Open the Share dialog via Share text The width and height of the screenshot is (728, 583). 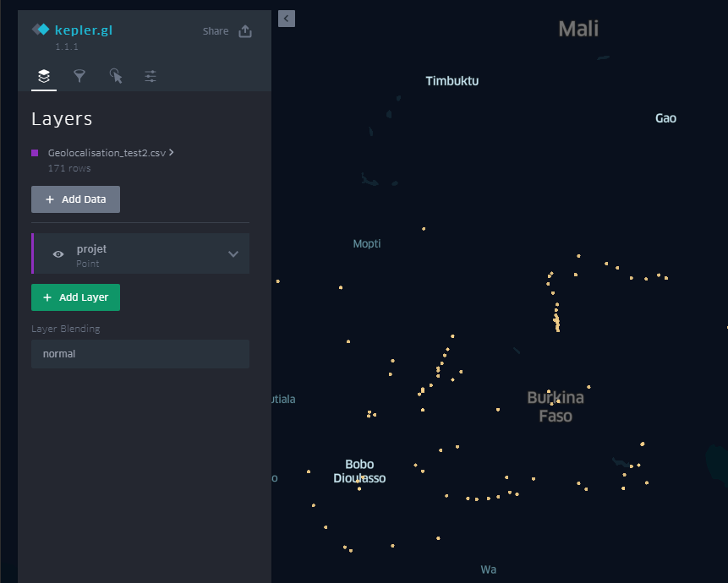[x=215, y=30]
